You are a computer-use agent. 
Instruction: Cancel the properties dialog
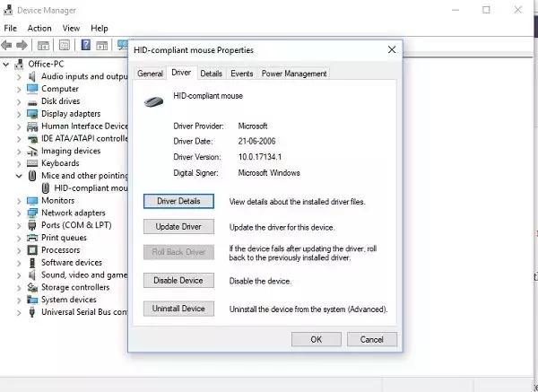[372, 339]
